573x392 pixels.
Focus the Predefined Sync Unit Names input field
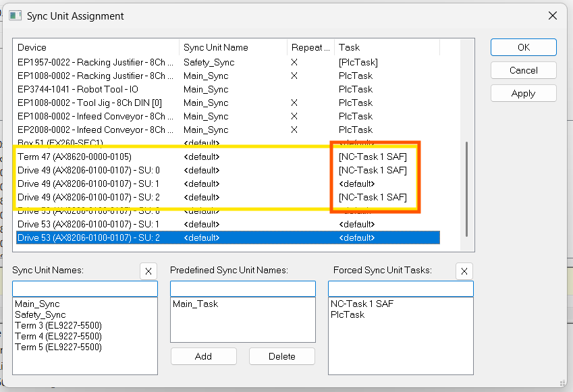pyautogui.click(x=243, y=289)
